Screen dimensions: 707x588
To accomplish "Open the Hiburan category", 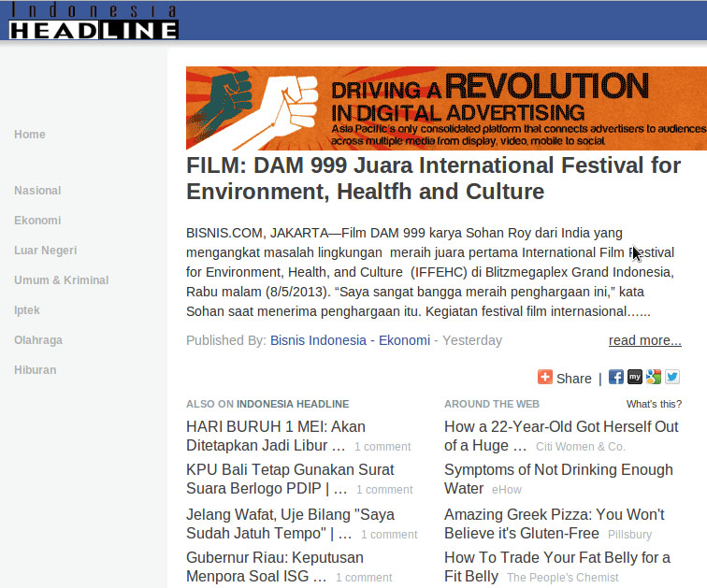I will point(35,370).
